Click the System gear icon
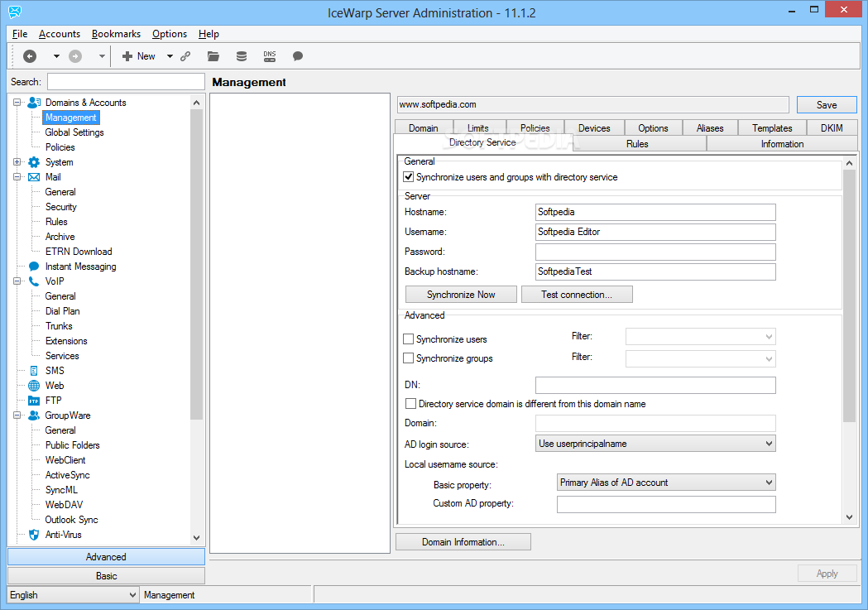 (x=34, y=162)
